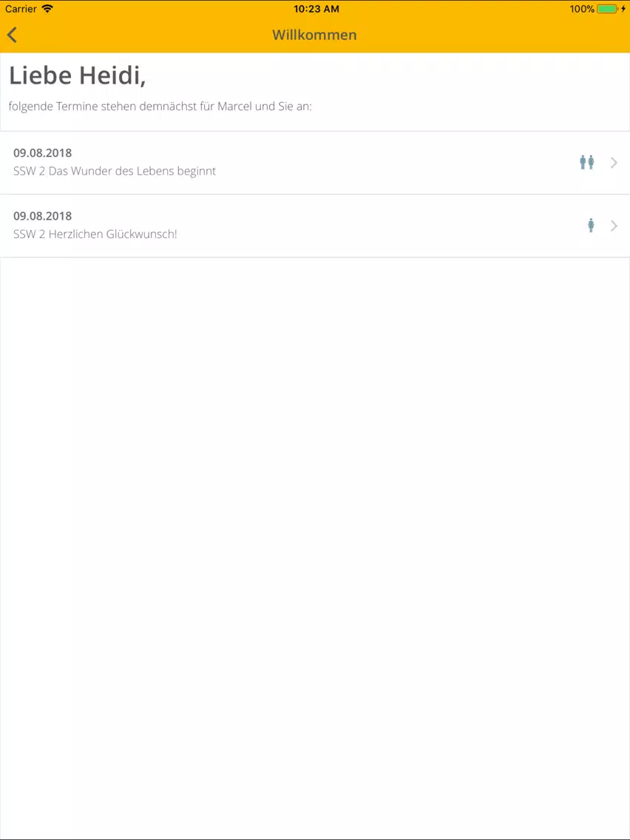Select the 09.08.2018 date of the first appointment

click(x=42, y=153)
